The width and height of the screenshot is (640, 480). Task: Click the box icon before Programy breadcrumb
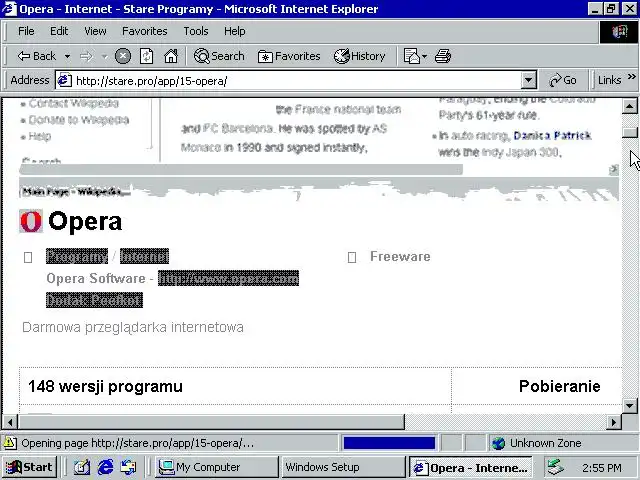coord(28,258)
